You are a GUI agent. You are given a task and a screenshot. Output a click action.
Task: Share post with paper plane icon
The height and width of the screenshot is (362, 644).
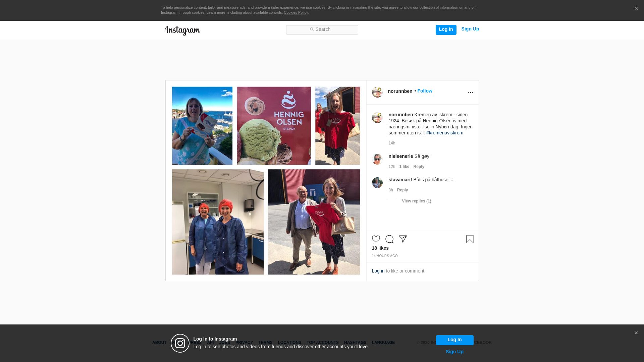[x=402, y=239]
